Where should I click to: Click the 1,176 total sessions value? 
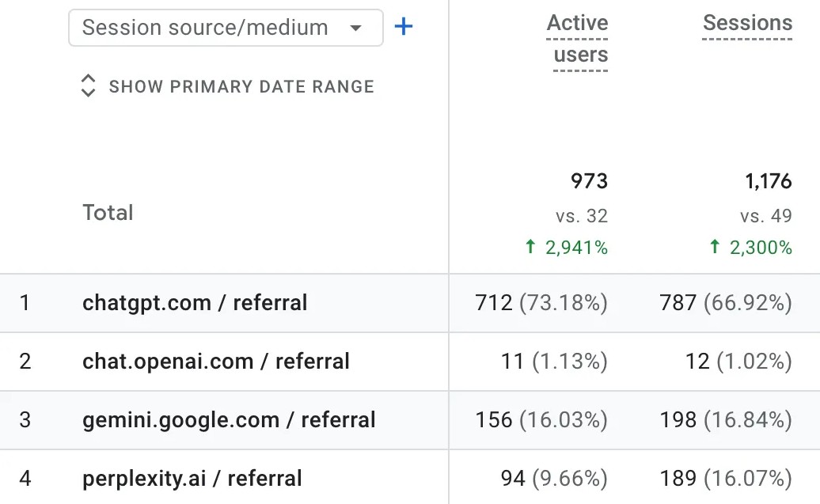pos(768,181)
